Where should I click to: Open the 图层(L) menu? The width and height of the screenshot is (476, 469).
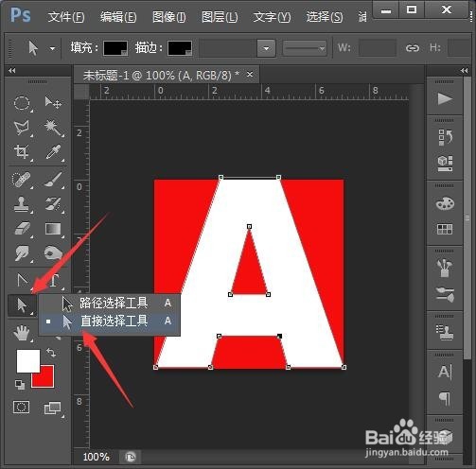[x=220, y=17]
